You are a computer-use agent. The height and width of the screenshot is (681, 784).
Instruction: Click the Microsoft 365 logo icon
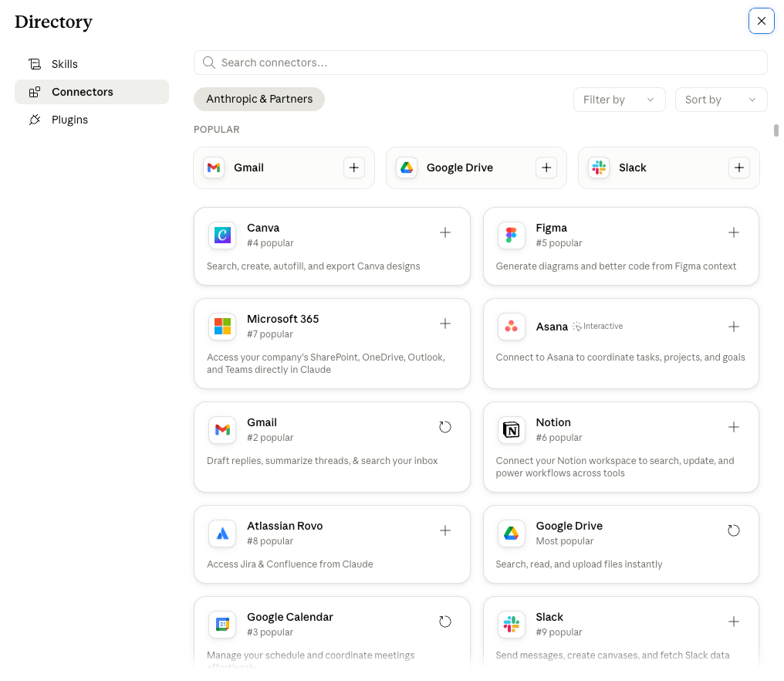222,327
